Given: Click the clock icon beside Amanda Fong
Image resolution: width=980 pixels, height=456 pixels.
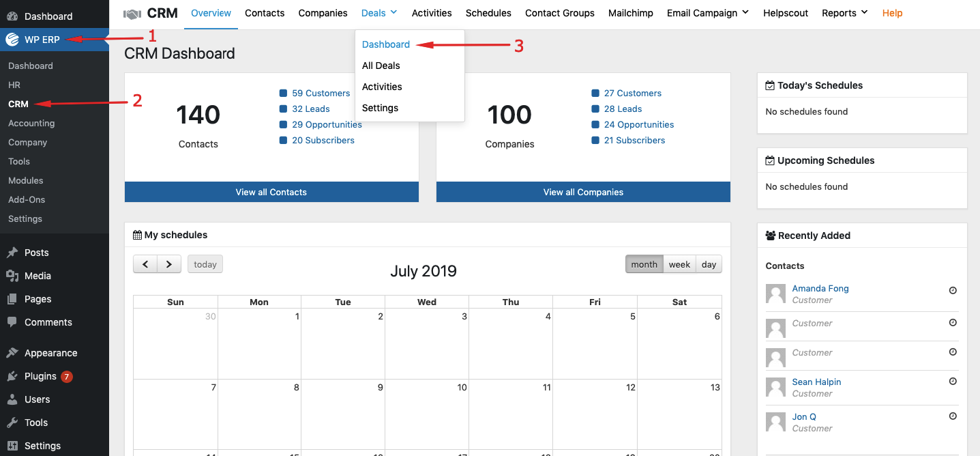Looking at the screenshot, I should coord(953,290).
